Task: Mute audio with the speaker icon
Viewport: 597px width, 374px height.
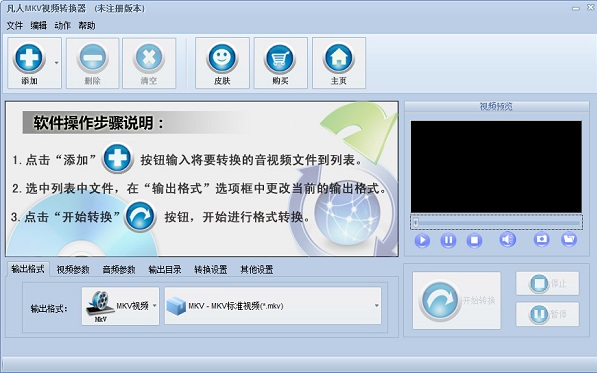Action: point(508,240)
